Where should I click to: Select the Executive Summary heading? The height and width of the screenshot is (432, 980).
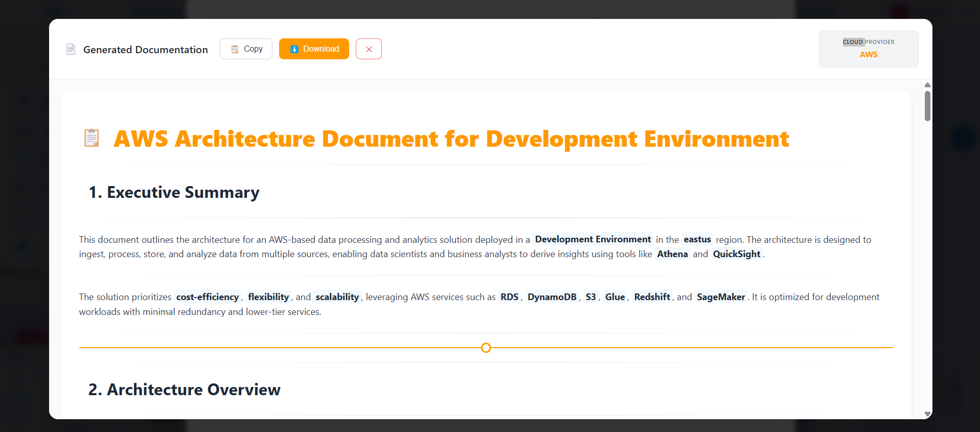174,192
